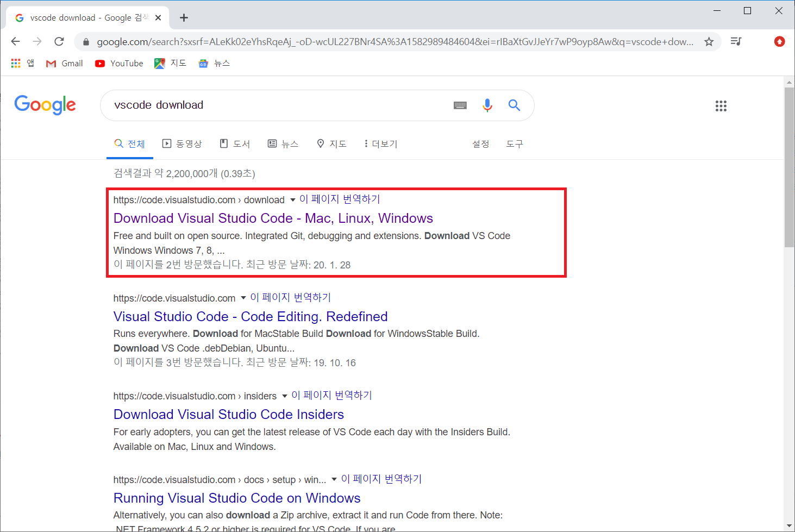View site information via lock icon
Viewport: 795px width, 532px height.
click(86, 42)
